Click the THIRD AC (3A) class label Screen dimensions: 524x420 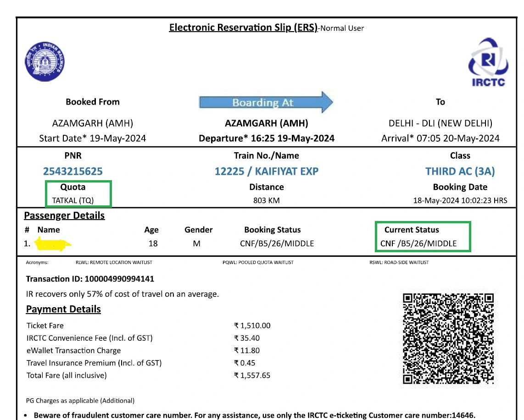tap(460, 171)
